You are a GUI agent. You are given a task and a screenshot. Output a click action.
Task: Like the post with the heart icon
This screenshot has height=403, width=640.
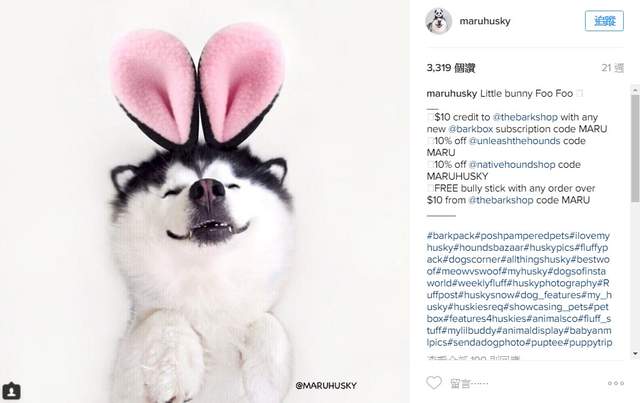point(434,383)
